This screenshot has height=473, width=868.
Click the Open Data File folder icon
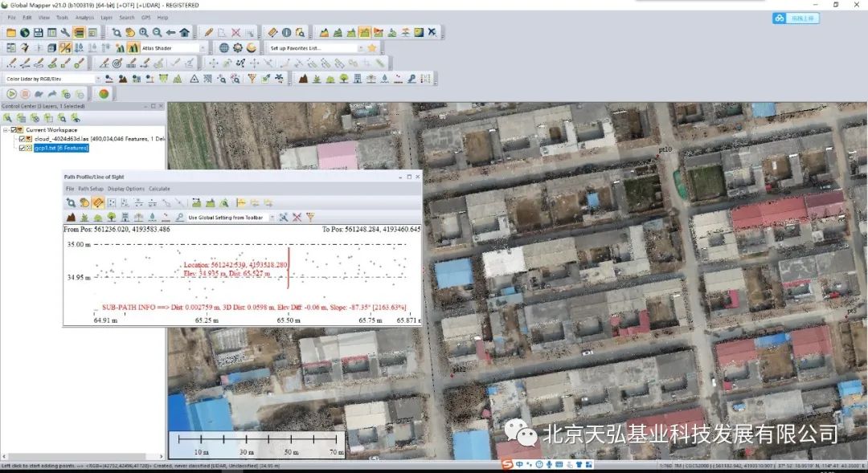(x=11, y=33)
